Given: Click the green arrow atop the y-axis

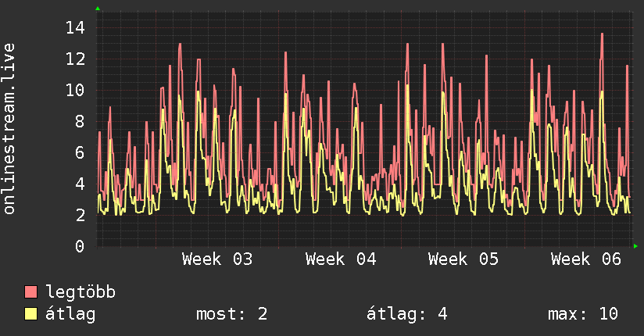Looking at the screenshot, I should pos(98,9).
